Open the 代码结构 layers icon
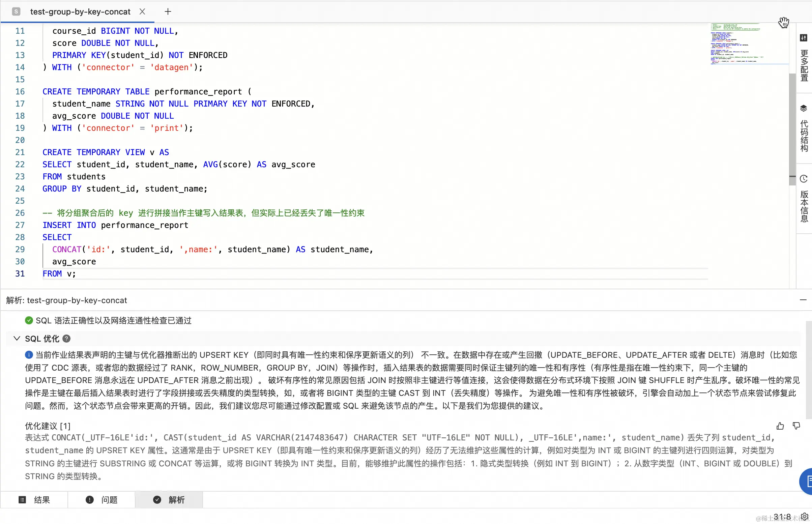The width and height of the screenshot is (812, 524). click(804, 108)
